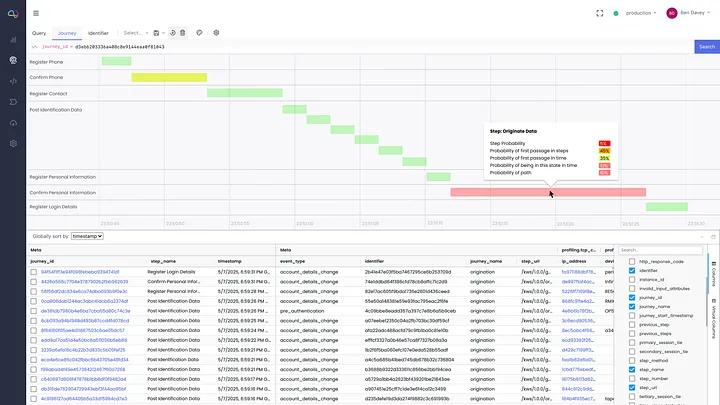The image size is (720, 405).
Task: Check the previous_step column checkbox
Action: point(632,325)
